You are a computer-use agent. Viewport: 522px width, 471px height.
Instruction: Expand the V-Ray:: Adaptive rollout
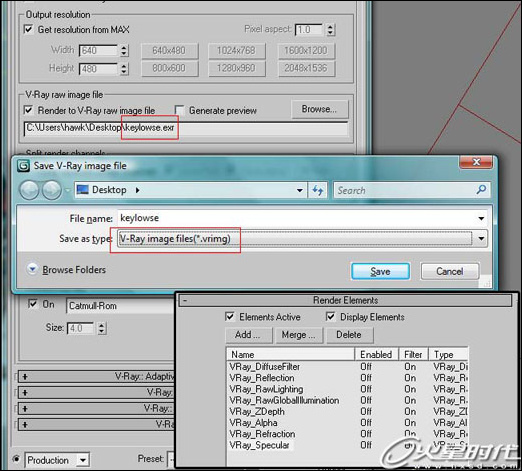click(25, 377)
